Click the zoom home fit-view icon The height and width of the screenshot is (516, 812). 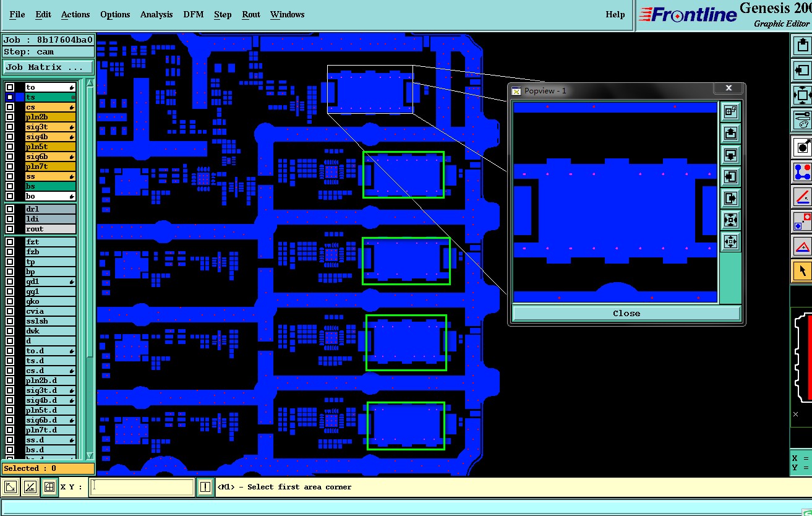pyautogui.click(x=803, y=95)
